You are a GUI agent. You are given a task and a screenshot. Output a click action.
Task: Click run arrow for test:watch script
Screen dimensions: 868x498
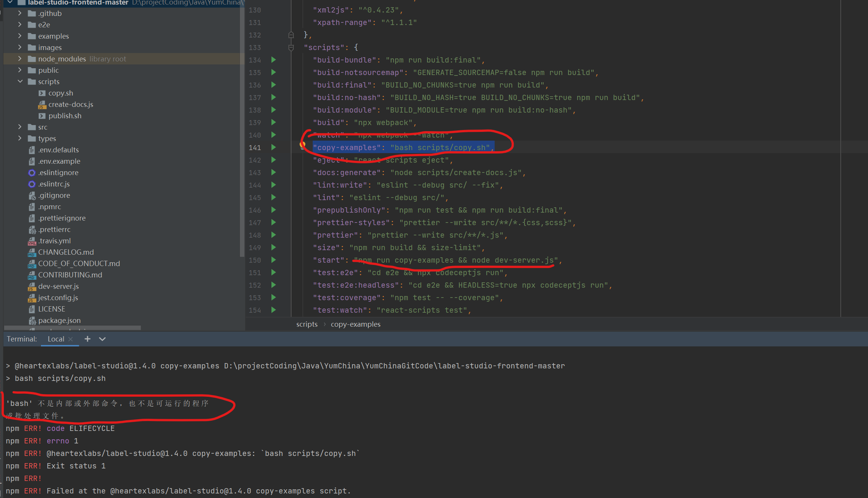[273, 310]
